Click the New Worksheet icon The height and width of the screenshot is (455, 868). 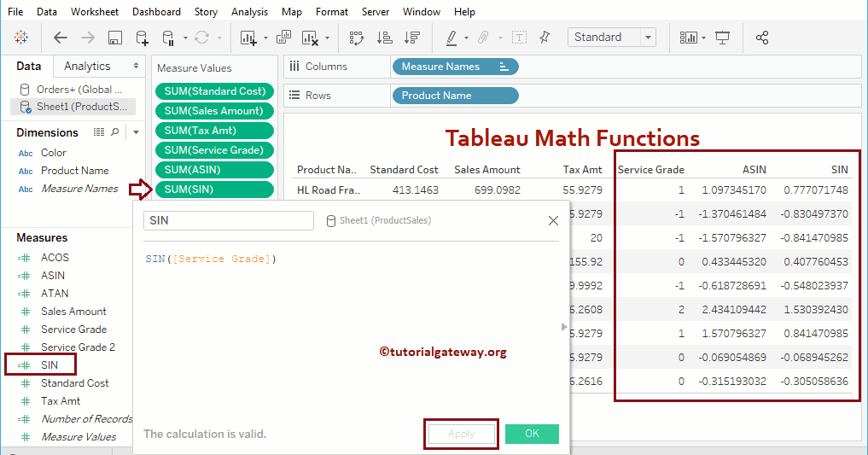click(248, 38)
